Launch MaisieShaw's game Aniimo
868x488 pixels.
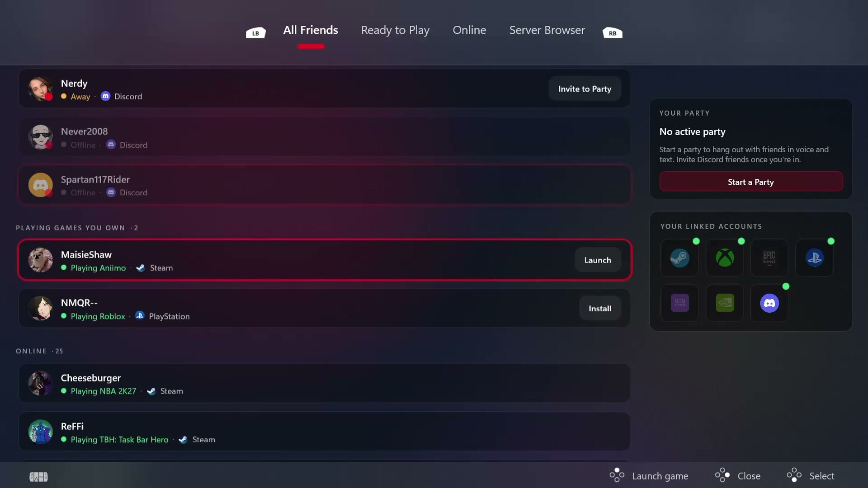(598, 260)
